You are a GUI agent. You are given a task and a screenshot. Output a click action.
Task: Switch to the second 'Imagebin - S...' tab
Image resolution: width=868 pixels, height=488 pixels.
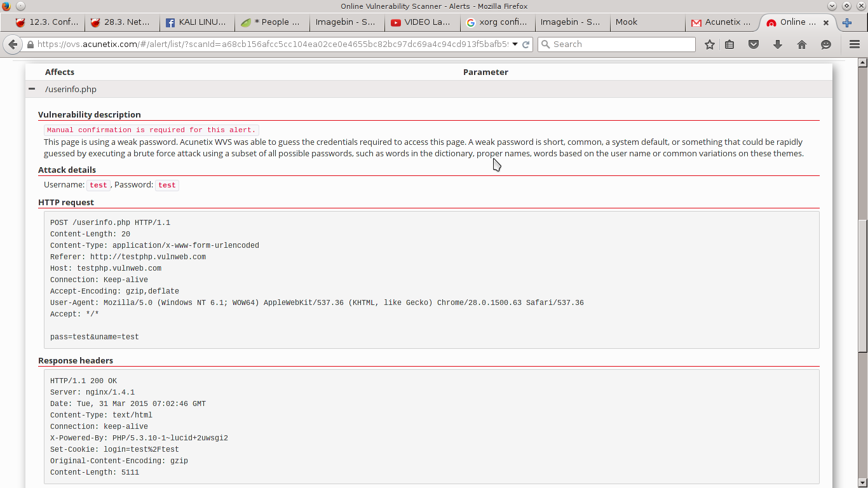572,22
